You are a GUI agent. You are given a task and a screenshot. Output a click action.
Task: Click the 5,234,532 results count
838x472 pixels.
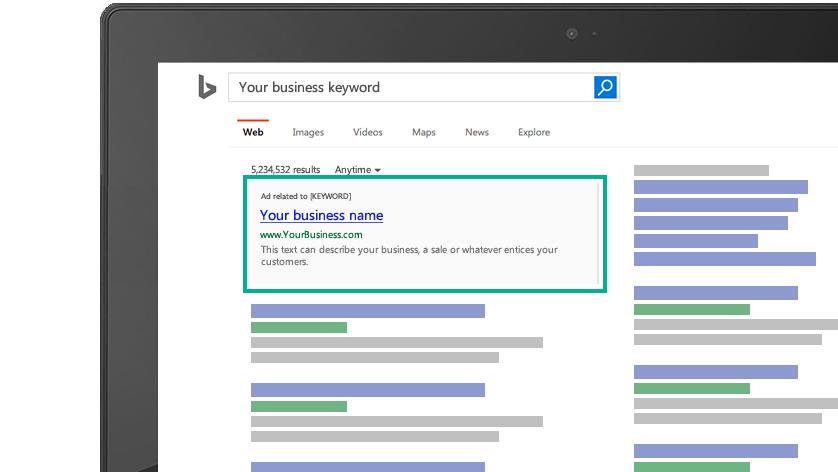[286, 170]
